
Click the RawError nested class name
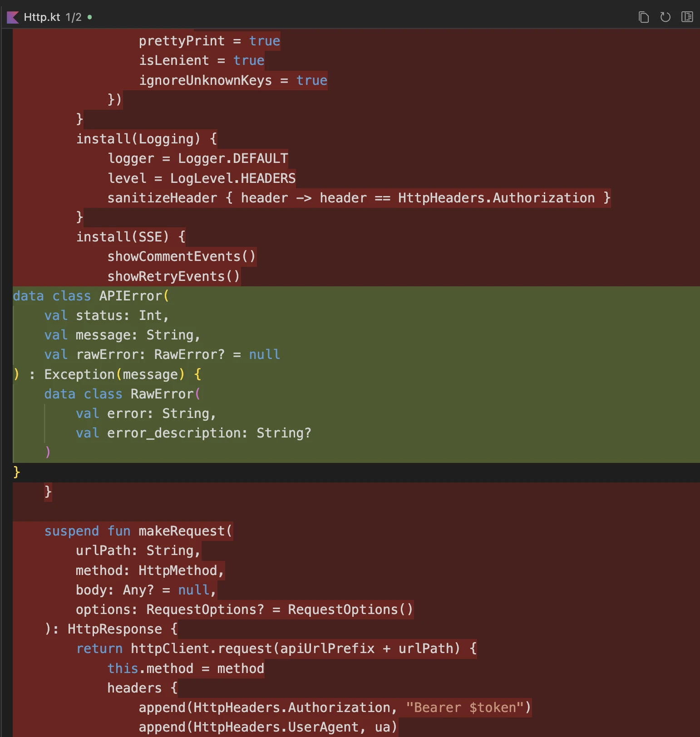(x=162, y=394)
